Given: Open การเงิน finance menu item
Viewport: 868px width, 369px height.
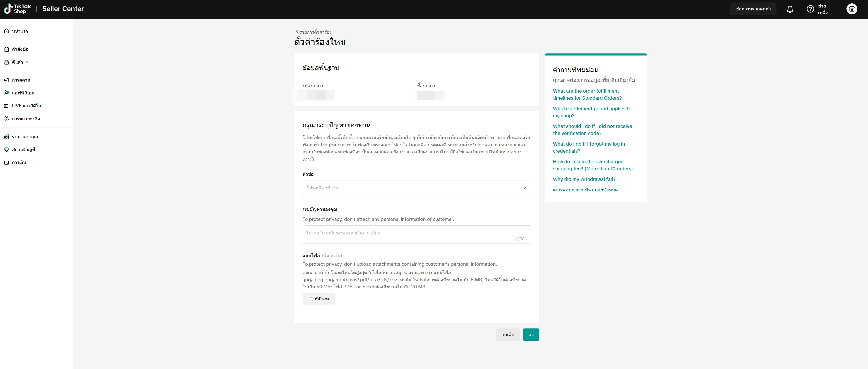Looking at the screenshot, I should coord(19,162).
